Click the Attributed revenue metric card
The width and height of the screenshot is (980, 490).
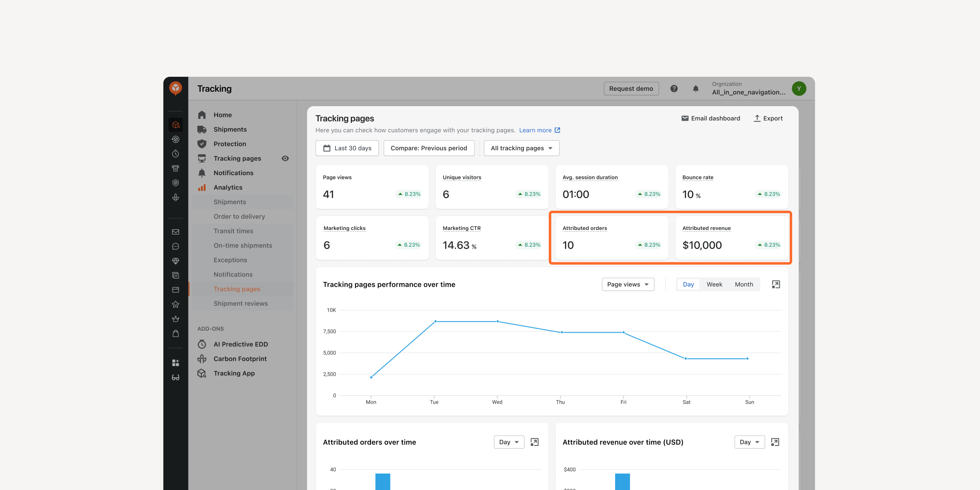[x=731, y=238]
